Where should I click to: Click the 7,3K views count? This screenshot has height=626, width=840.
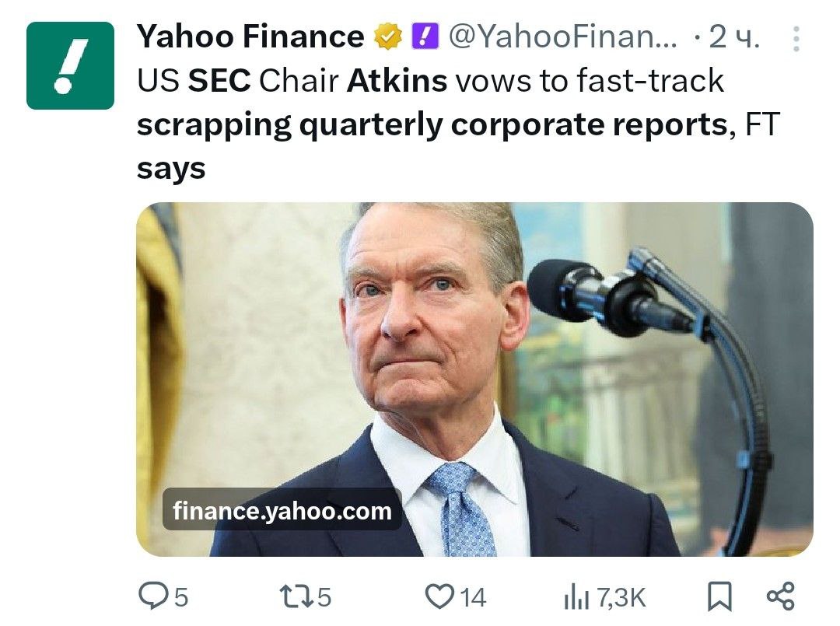coord(620,597)
